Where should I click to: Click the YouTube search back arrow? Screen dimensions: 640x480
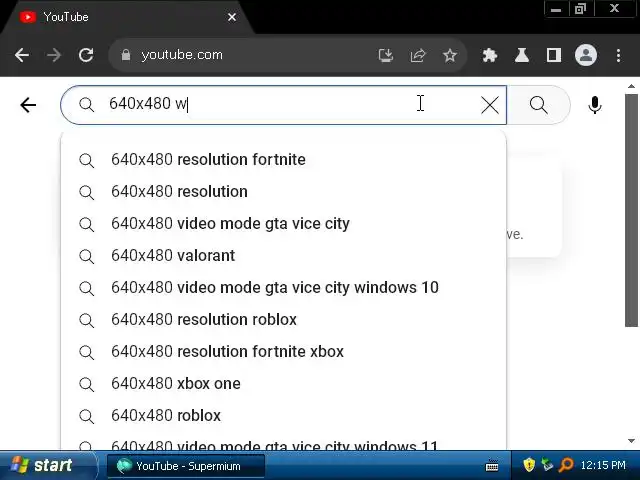click(28, 105)
